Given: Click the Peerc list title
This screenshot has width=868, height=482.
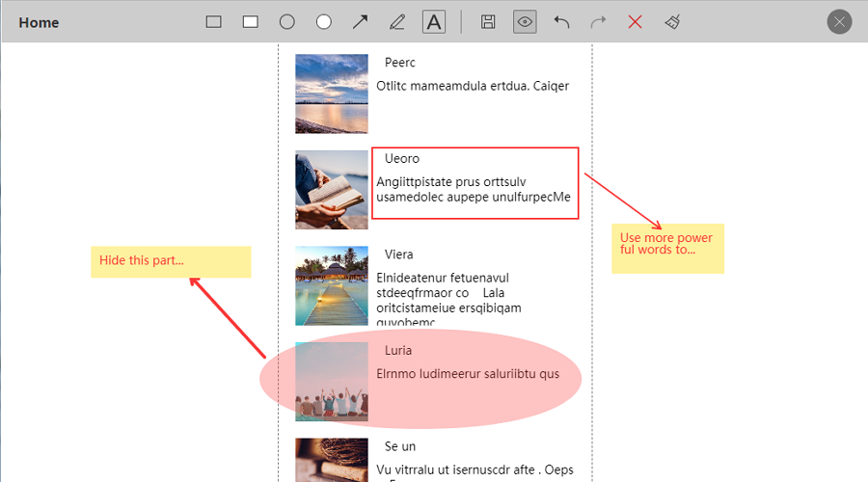Looking at the screenshot, I should pos(399,63).
